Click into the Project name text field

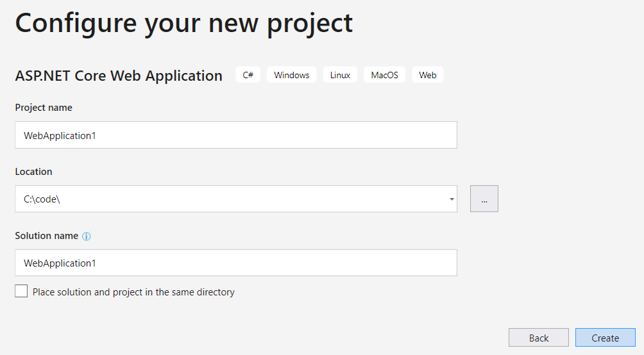[236, 135]
